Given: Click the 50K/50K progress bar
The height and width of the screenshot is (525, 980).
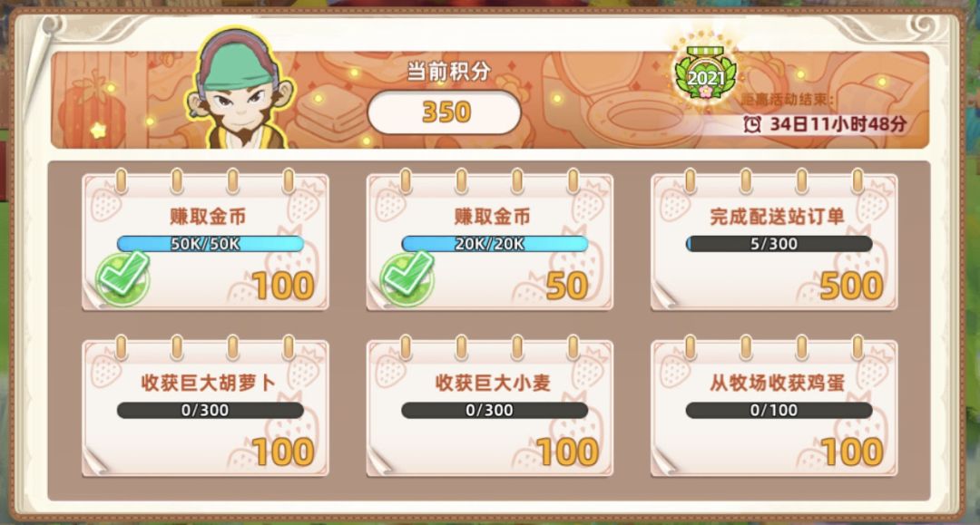Looking at the screenshot, I should [210, 244].
